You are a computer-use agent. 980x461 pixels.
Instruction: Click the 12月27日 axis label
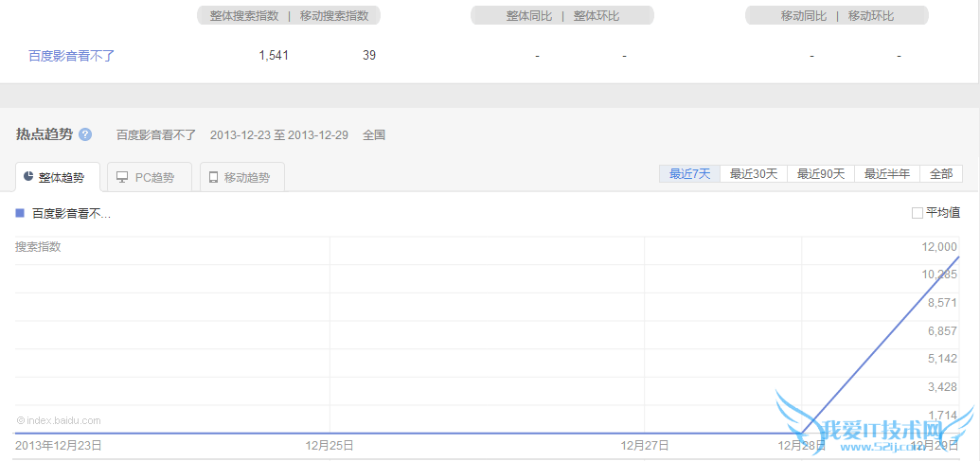tap(645, 446)
